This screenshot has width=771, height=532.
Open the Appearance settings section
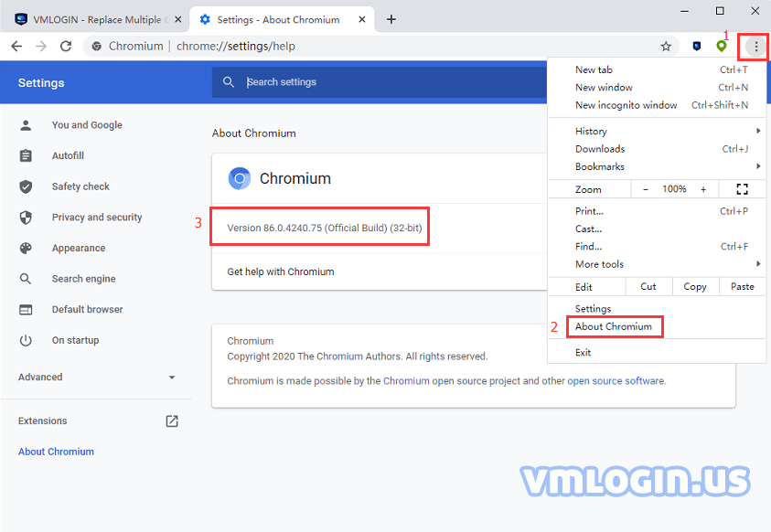(x=79, y=248)
